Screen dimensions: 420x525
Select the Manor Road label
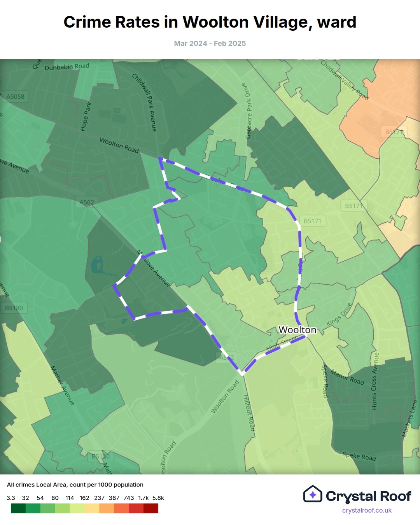pos(347,377)
